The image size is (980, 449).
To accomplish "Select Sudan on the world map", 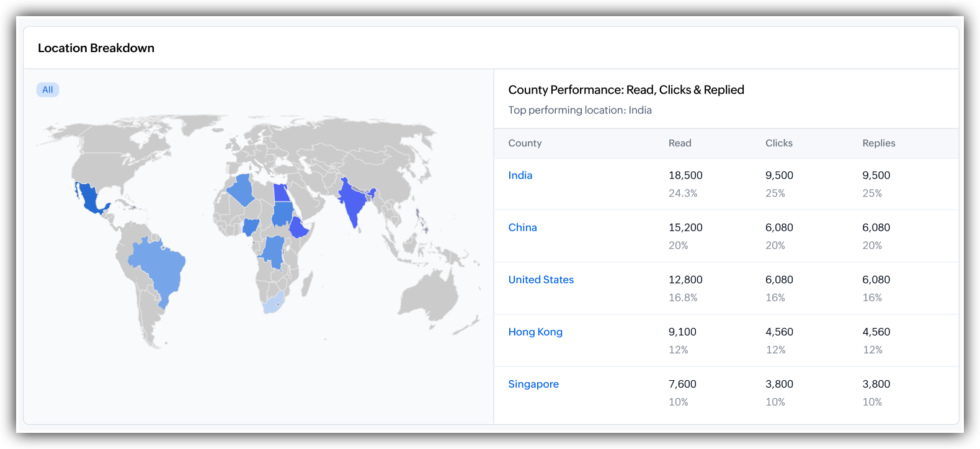I will [282, 214].
